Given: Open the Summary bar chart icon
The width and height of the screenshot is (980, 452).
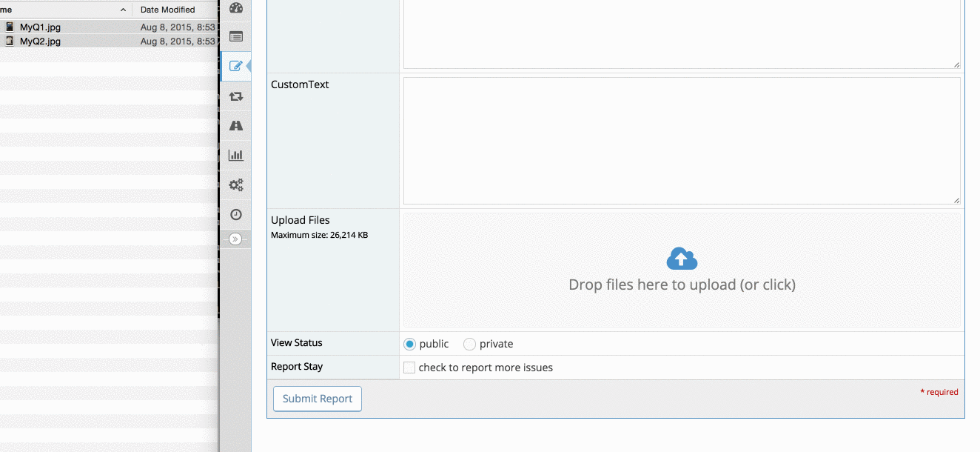Looking at the screenshot, I should pos(236,156).
